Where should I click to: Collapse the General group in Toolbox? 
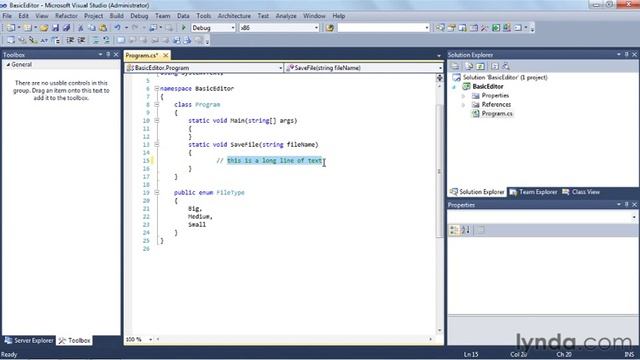pos(8,64)
